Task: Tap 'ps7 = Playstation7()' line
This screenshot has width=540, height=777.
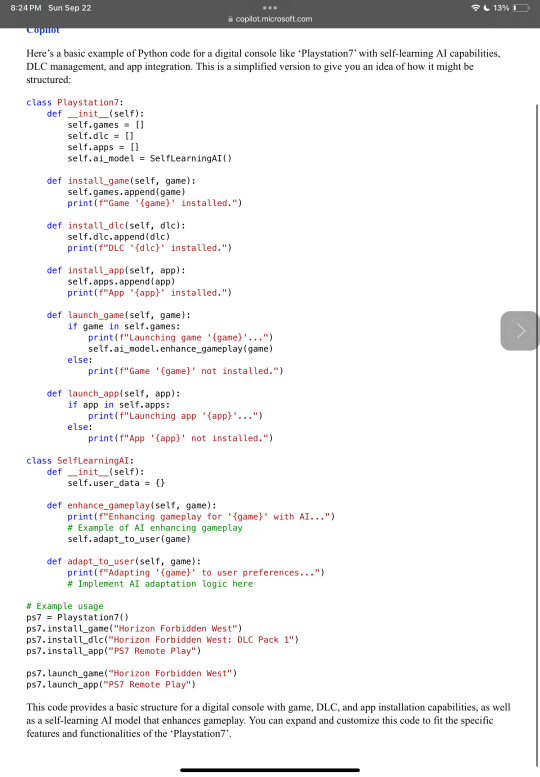Action: pyautogui.click(x=78, y=617)
